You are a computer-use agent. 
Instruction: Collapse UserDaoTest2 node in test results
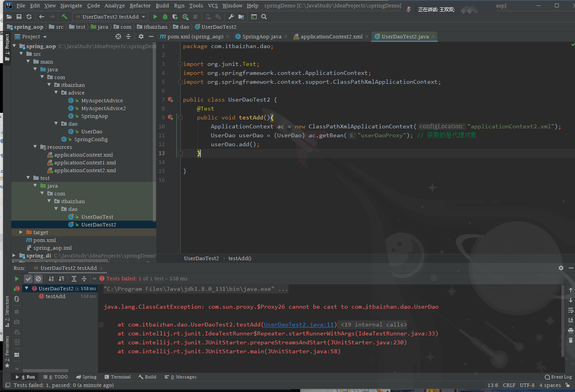pos(27,288)
